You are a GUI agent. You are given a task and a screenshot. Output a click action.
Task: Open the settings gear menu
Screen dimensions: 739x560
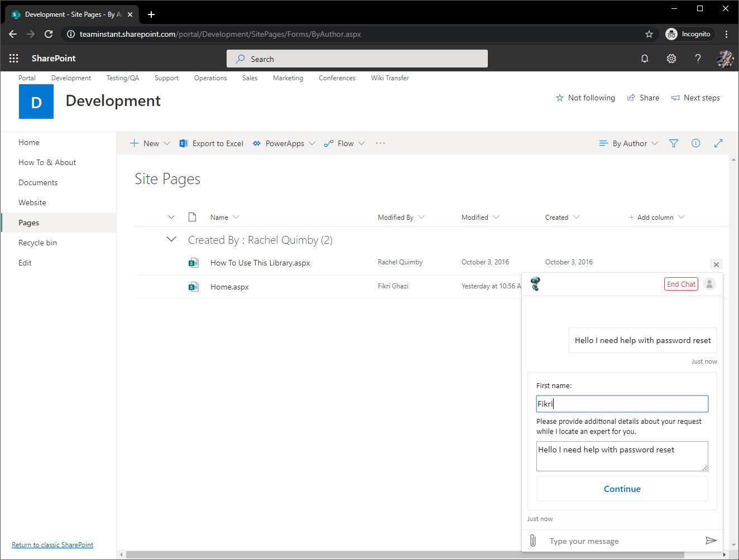(x=671, y=59)
